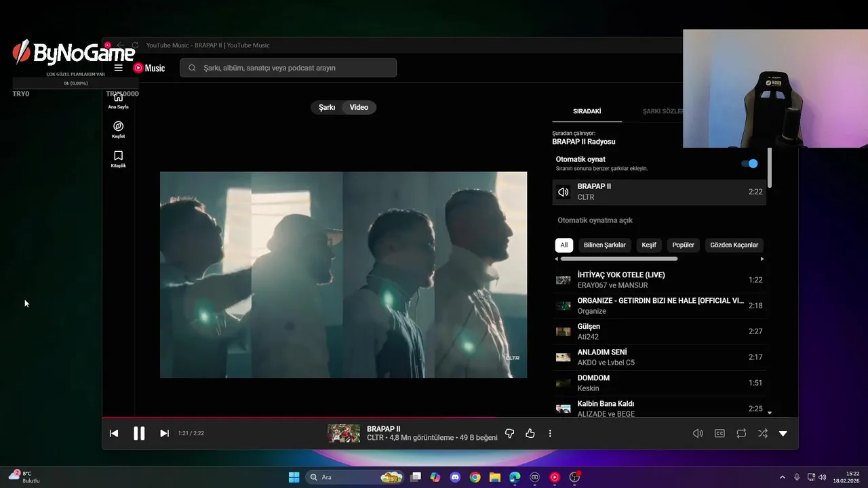Click the player volume icon
This screenshot has height=488, width=868.
point(698,433)
